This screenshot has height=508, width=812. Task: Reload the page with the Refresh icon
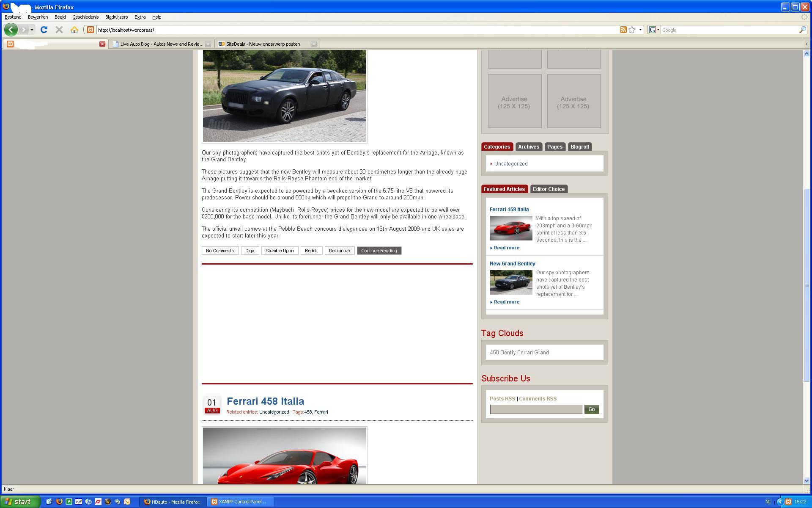(x=44, y=30)
